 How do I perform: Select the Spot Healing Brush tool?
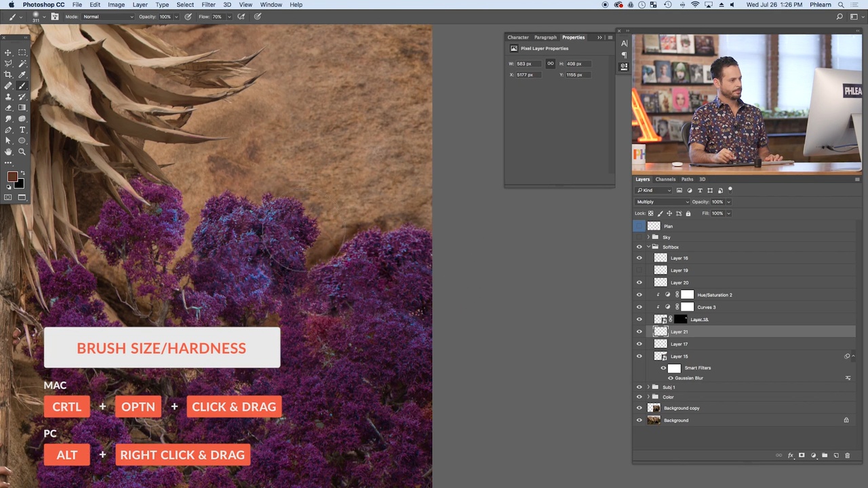[x=8, y=86]
